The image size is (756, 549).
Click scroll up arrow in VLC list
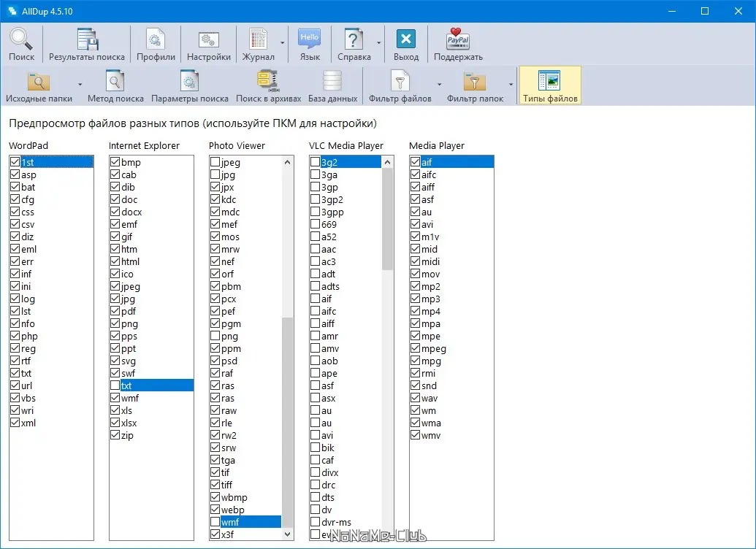click(x=388, y=162)
